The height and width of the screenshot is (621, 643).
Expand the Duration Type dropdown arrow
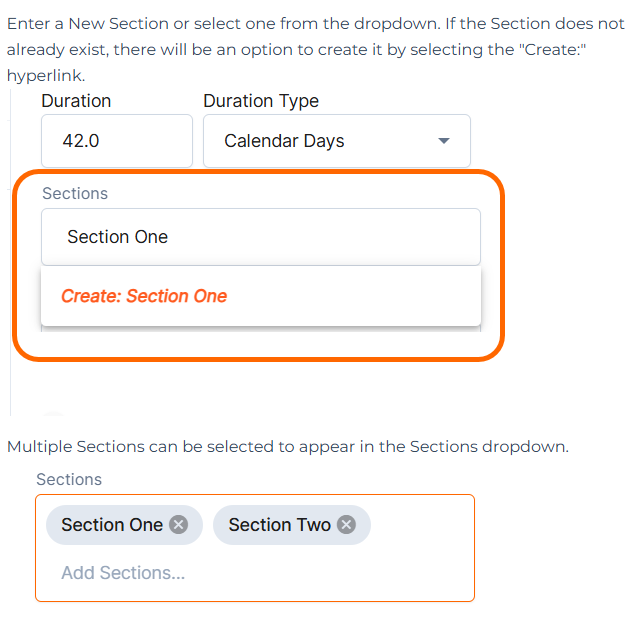[444, 141]
